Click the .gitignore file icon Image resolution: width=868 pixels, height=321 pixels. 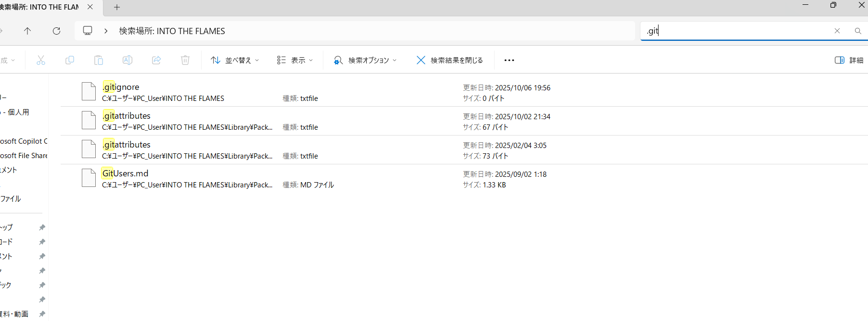pyautogui.click(x=89, y=91)
